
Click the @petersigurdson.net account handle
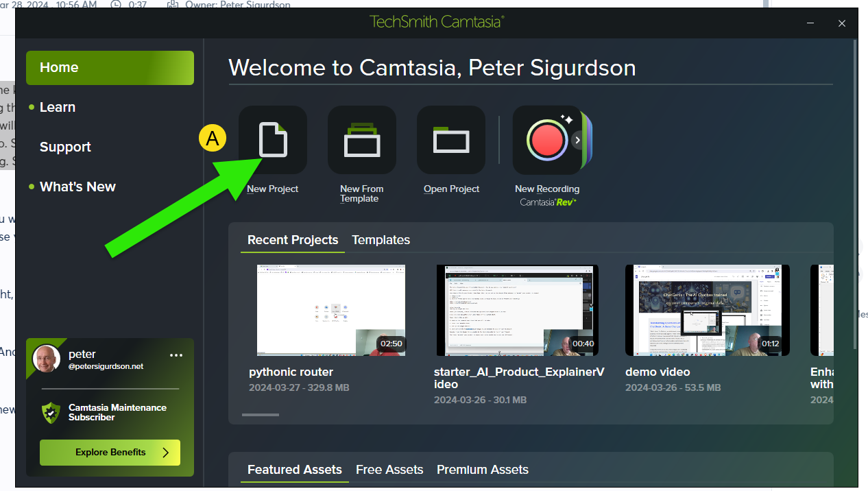(x=106, y=367)
